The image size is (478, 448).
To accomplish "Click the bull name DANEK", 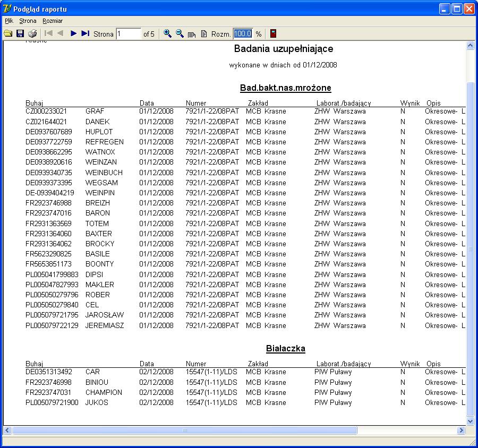I will point(98,122).
